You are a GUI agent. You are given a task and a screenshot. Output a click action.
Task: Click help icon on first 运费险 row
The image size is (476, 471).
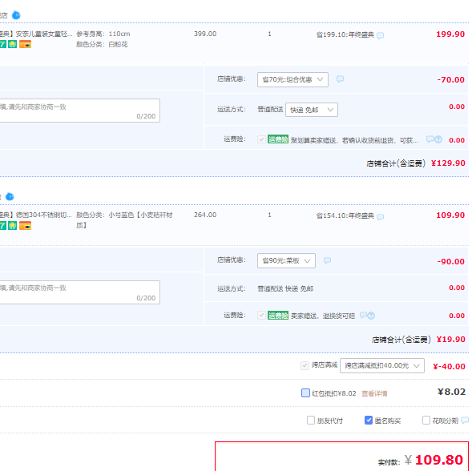point(438,139)
